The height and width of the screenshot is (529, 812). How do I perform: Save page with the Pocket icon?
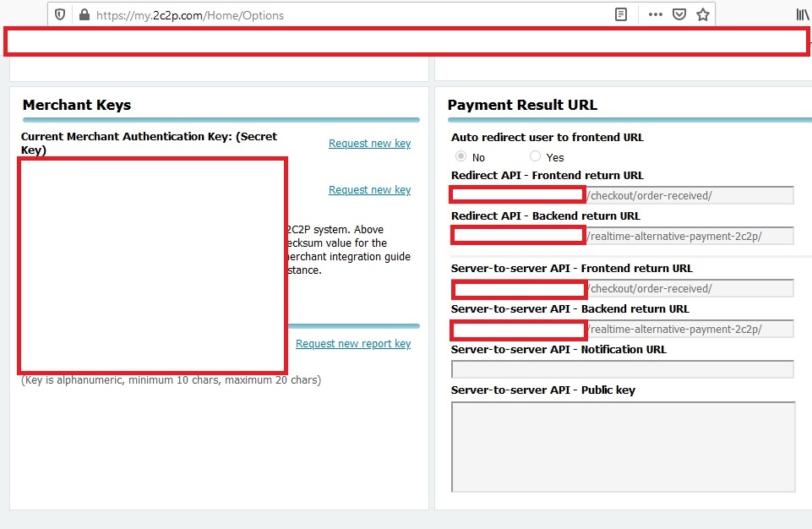pyautogui.click(x=678, y=14)
